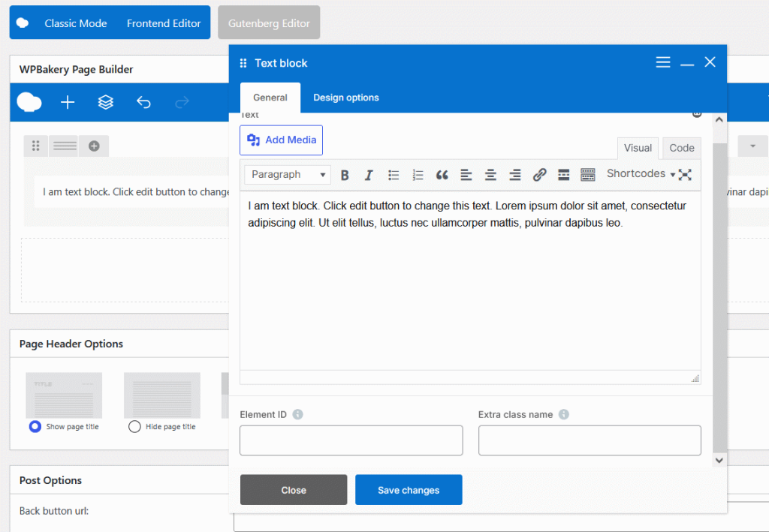
Task: Click panel scrollbar down arrow
Action: pyautogui.click(x=719, y=460)
